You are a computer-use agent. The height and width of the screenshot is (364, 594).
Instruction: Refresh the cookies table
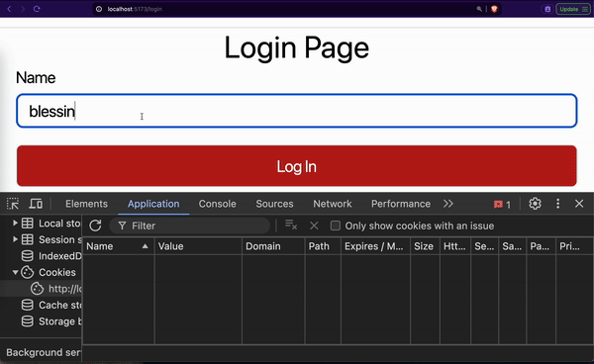[95, 226]
